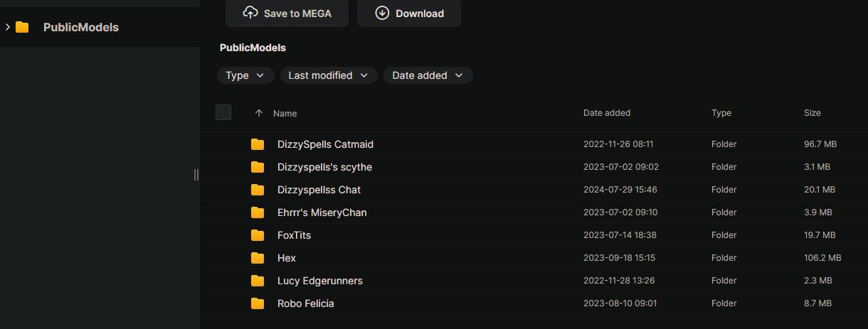The width and height of the screenshot is (868, 329).
Task: Click the chevron in the Type filter
Action: (x=260, y=75)
